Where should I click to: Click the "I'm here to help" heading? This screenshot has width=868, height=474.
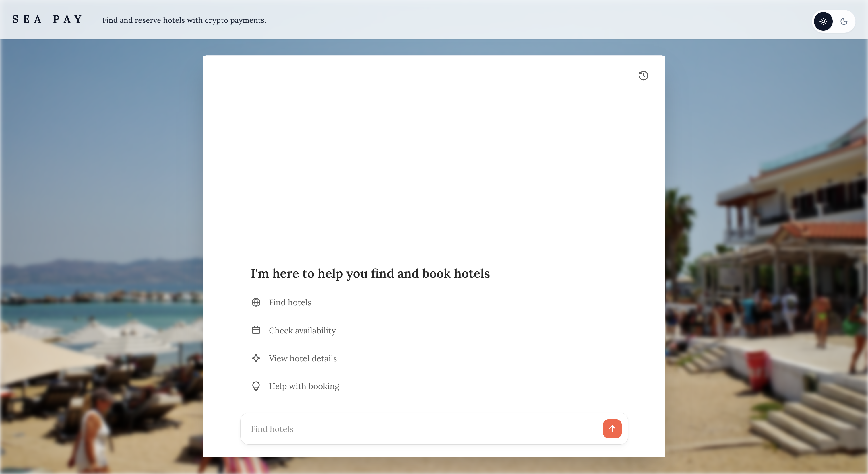370,273
